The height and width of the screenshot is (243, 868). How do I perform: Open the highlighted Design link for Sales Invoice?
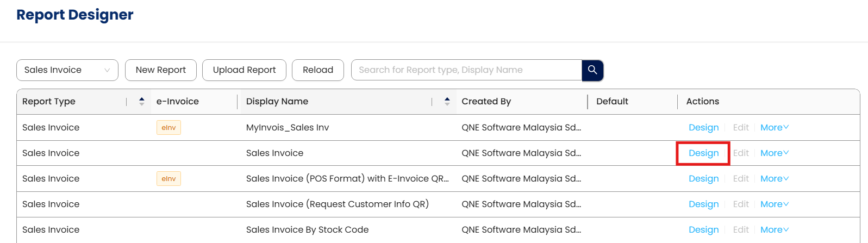pyautogui.click(x=703, y=153)
